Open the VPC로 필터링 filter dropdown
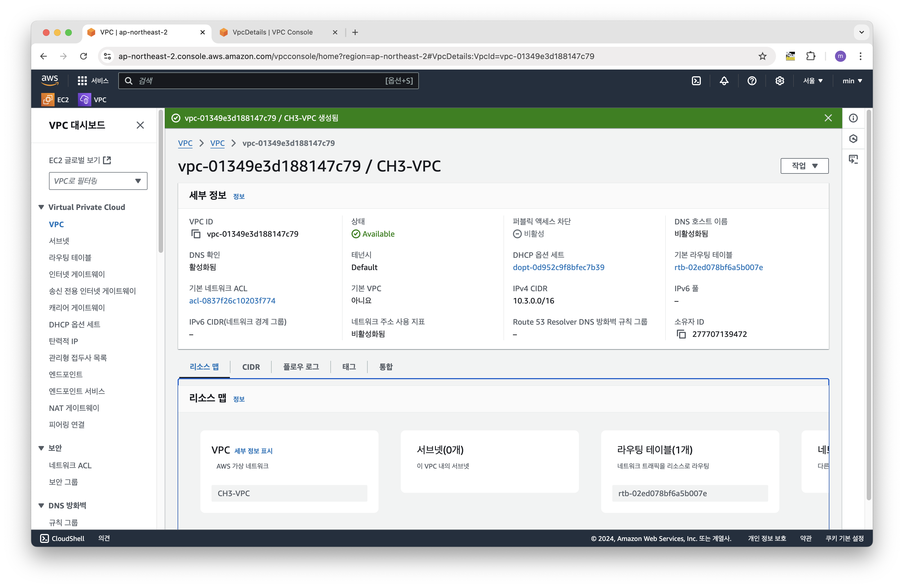The image size is (904, 588). pyautogui.click(x=98, y=181)
